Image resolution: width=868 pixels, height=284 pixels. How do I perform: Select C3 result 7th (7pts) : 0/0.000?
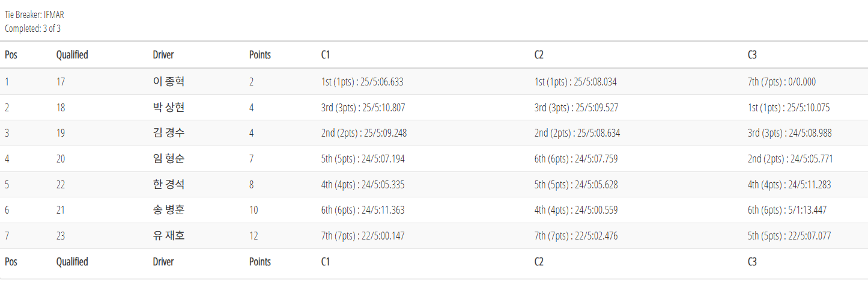[782, 82]
